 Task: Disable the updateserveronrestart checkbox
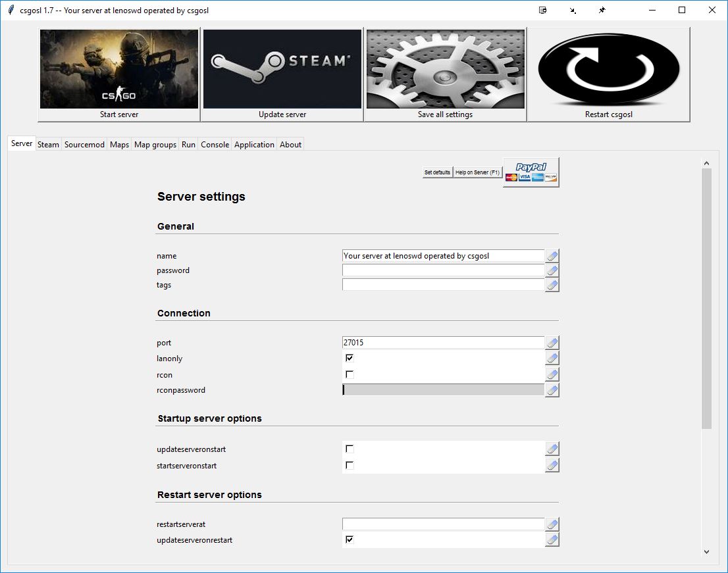[350, 539]
